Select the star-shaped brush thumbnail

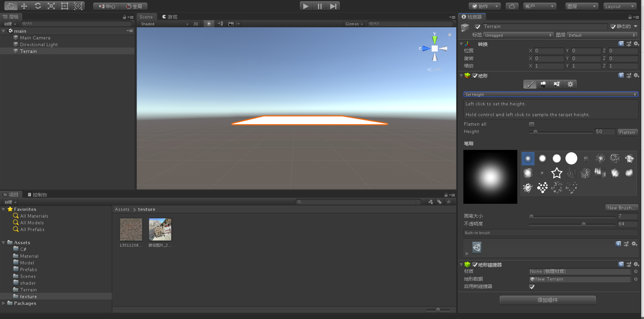tap(556, 173)
